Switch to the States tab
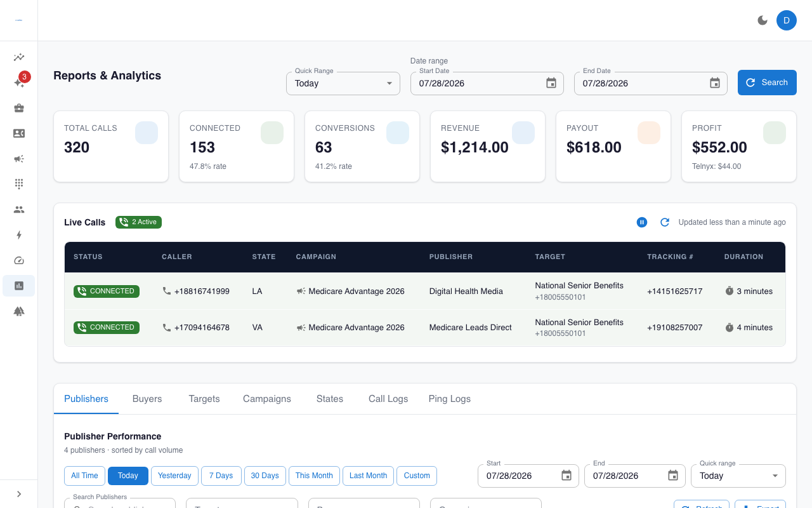This screenshot has height=508, width=812. tap(330, 399)
